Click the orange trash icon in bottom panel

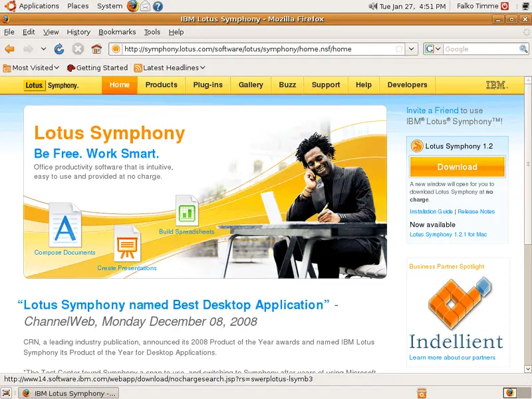[422, 393]
